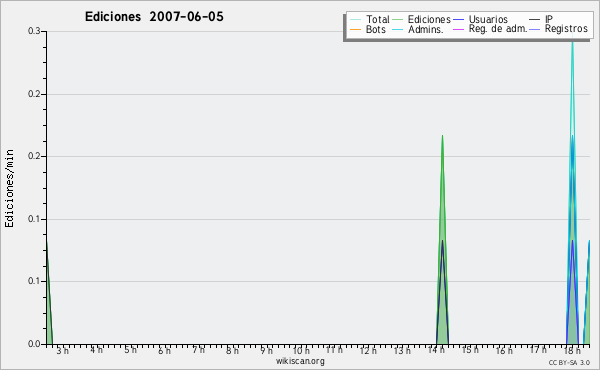Click the chart title Ediciones 2007-06-05
This screenshot has width=600, height=370.
pyautogui.click(x=154, y=17)
